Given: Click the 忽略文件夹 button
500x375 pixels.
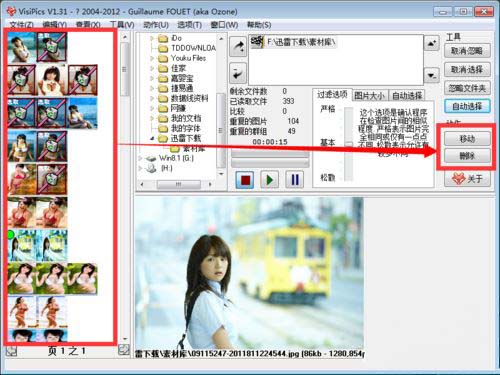Looking at the screenshot, I should (x=467, y=88).
